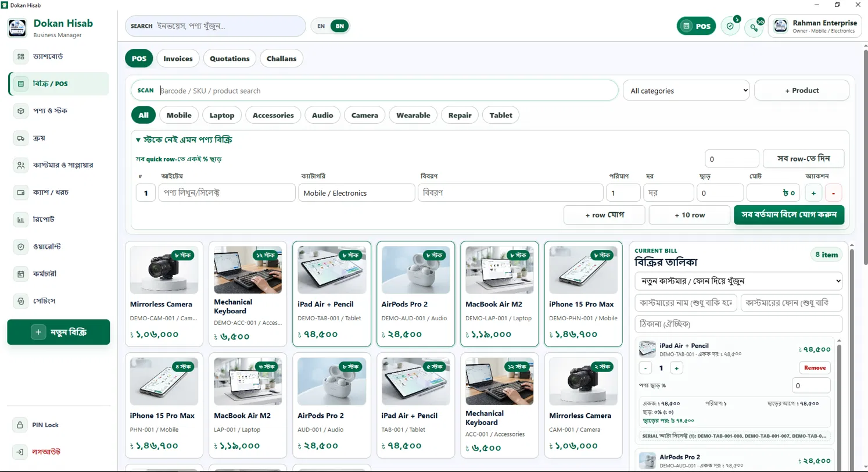Open সেটিংস gear icon
The width and height of the screenshot is (868, 472).
[21, 301]
